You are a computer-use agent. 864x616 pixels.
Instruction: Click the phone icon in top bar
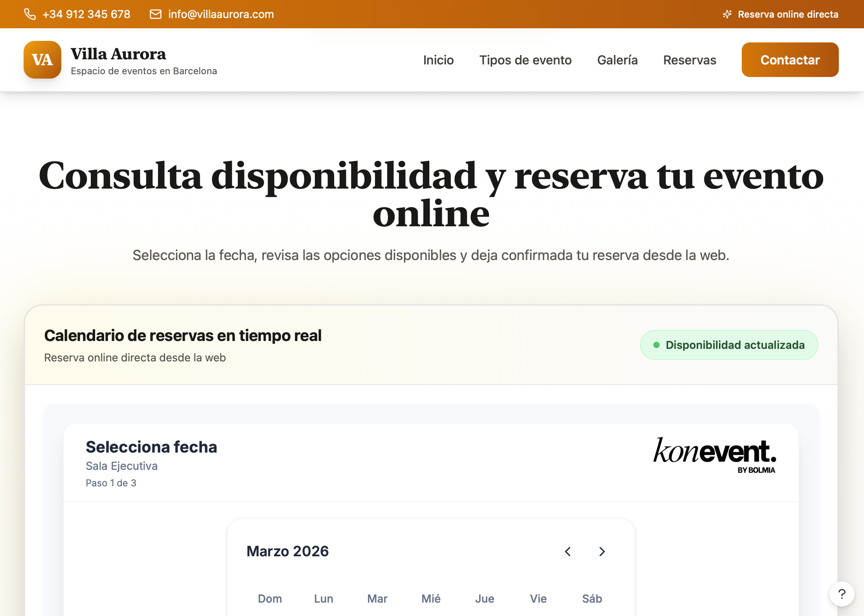click(x=30, y=14)
